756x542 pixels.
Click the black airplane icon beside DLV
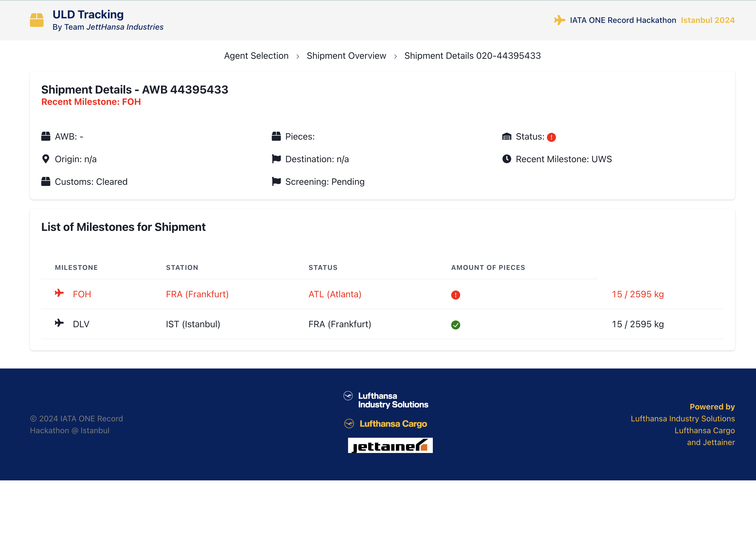(59, 323)
